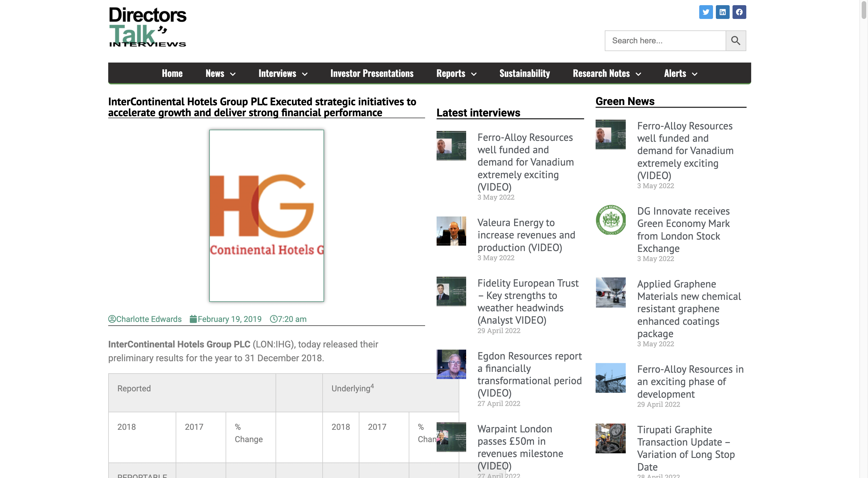
Task: Open Valeura Energy increase revenues interview
Action: click(x=526, y=235)
